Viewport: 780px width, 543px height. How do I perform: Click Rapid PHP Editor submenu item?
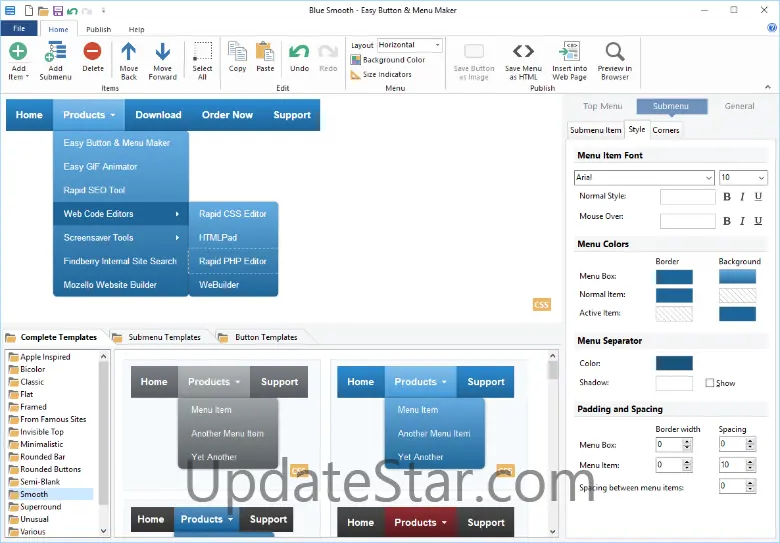(233, 261)
